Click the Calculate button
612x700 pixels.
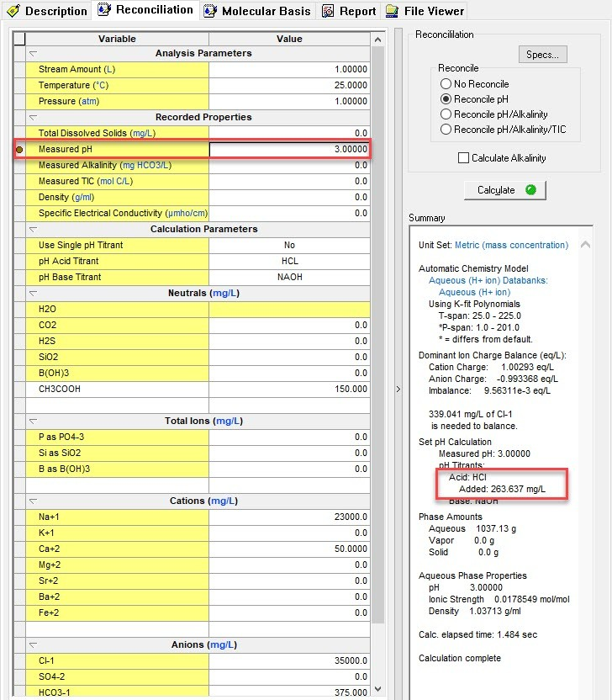tap(504, 190)
